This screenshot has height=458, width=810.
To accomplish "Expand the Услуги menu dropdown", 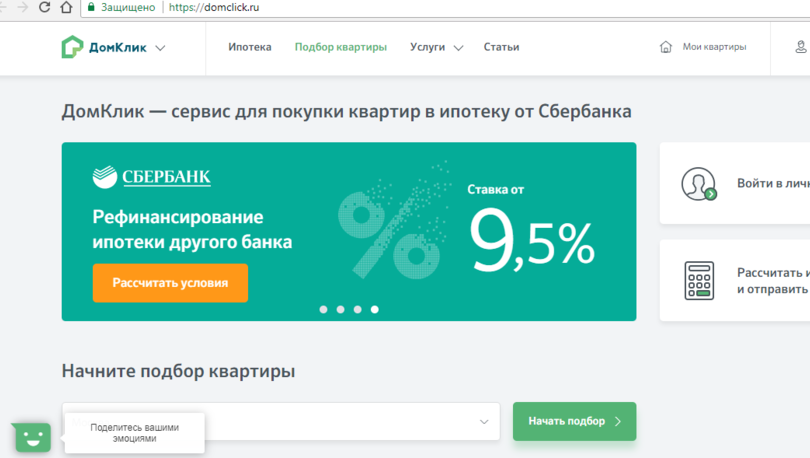I will (458, 48).
